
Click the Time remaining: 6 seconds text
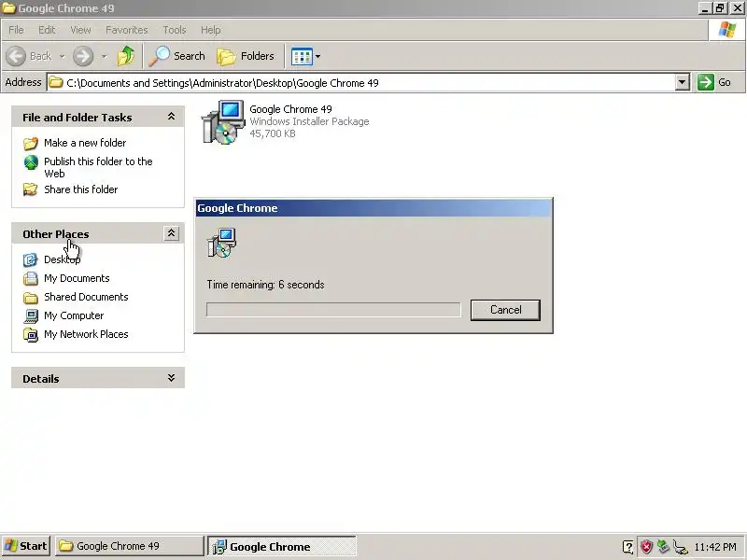(265, 285)
